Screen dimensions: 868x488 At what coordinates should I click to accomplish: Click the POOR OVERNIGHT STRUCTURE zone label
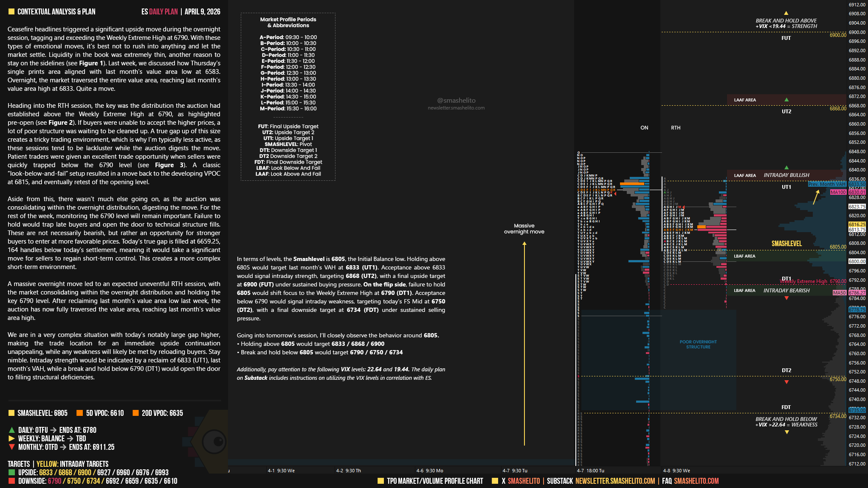(698, 344)
